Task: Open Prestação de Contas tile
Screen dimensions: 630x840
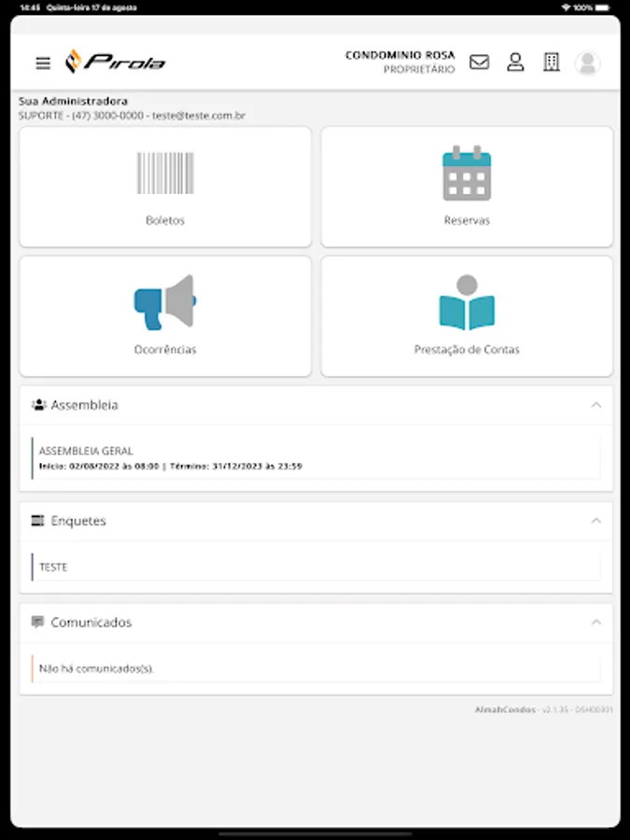Action: (467, 316)
